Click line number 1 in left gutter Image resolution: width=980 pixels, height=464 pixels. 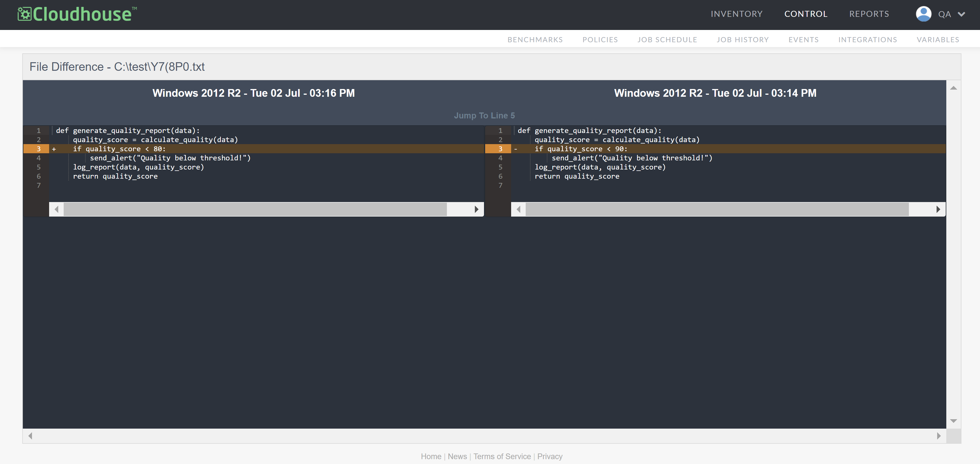pyautogui.click(x=39, y=130)
